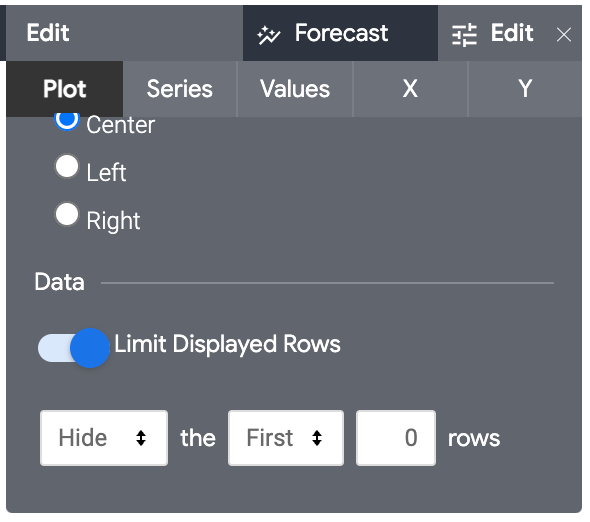The height and width of the screenshot is (522, 590).
Task: Select the Center radio button
Action: pyautogui.click(x=67, y=120)
